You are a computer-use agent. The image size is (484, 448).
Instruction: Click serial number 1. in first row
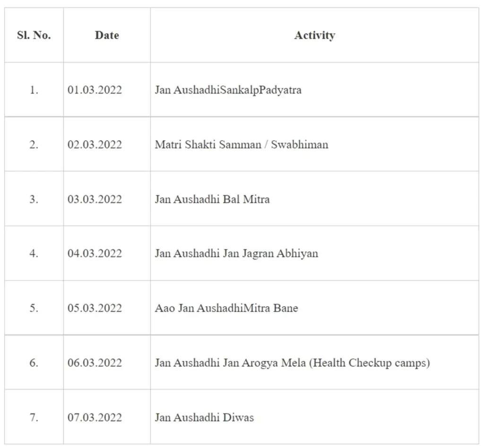(x=34, y=90)
